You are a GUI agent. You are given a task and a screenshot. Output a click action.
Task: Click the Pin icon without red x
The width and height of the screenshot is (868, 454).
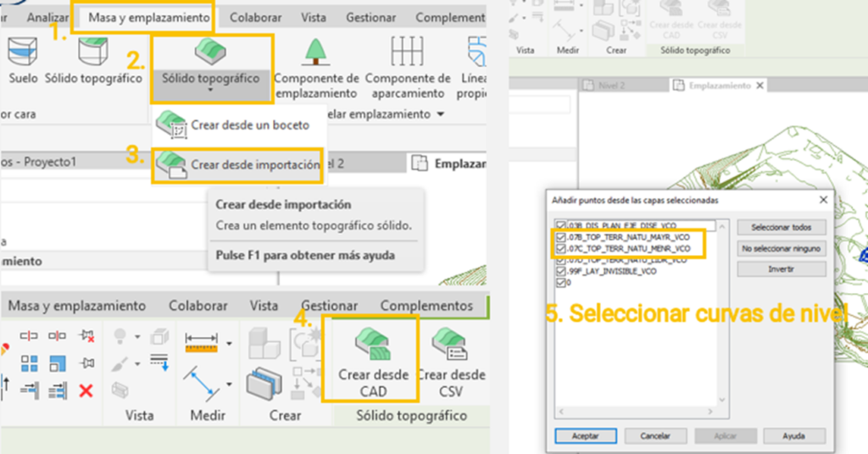(x=86, y=363)
